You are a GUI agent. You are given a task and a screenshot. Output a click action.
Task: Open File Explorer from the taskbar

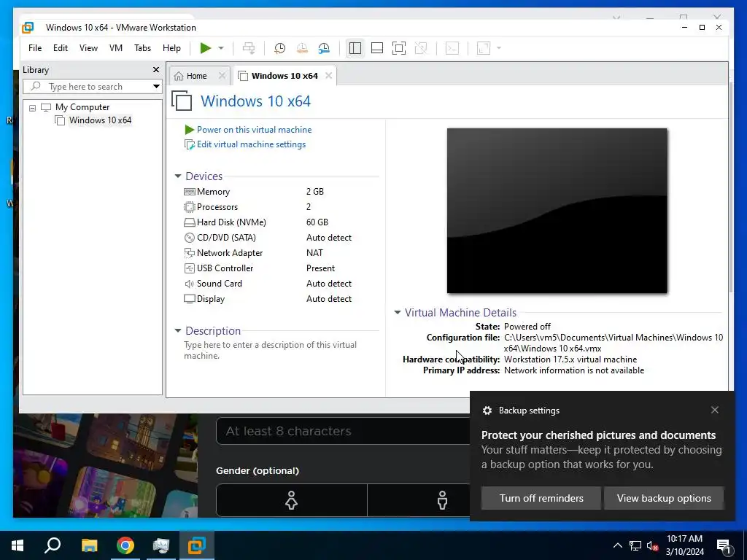pyautogui.click(x=89, y=545)
